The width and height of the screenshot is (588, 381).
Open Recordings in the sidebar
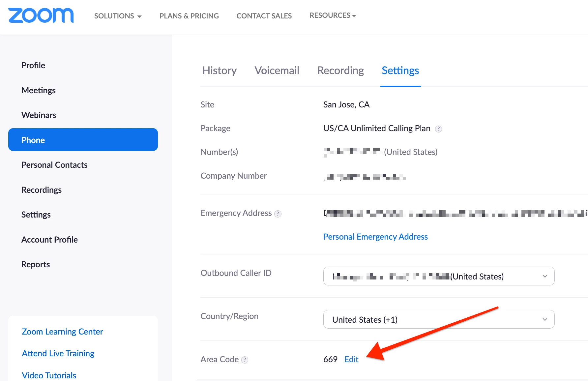coord(42,190)
